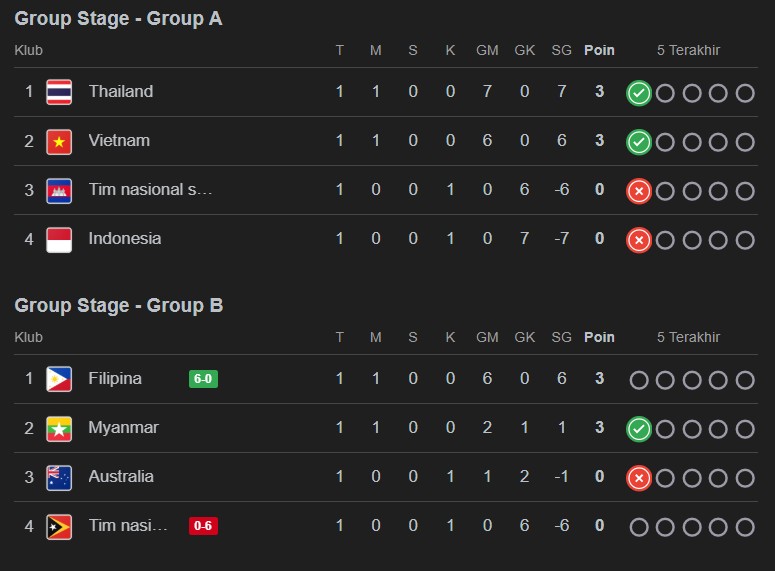
Task: Click Thailand's green win checkmark icon
Action: tap(639, 93)
